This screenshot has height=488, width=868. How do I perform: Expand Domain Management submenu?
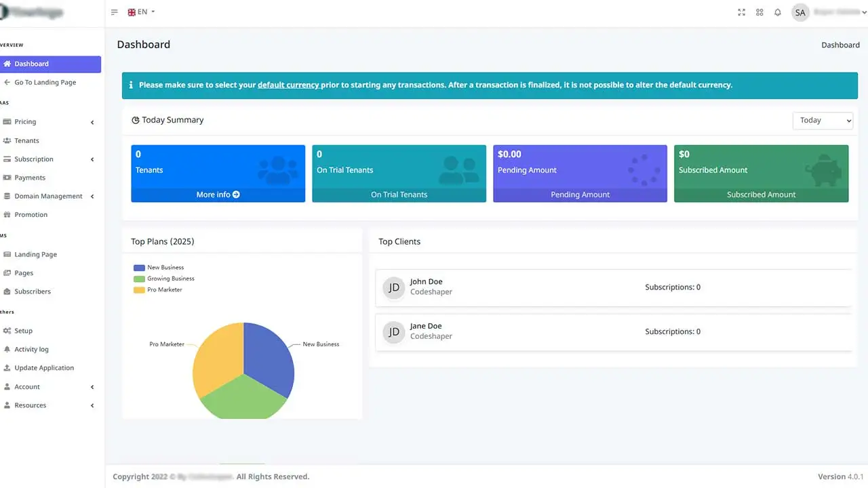49,197
